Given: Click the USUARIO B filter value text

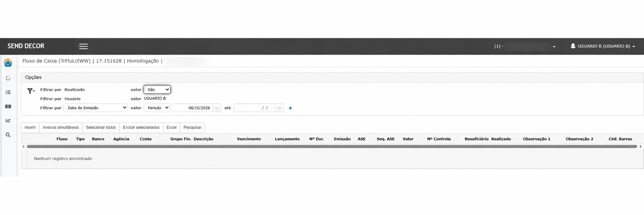Looking at the screenshot, I should pyautogui.click(x=155, y=99).
